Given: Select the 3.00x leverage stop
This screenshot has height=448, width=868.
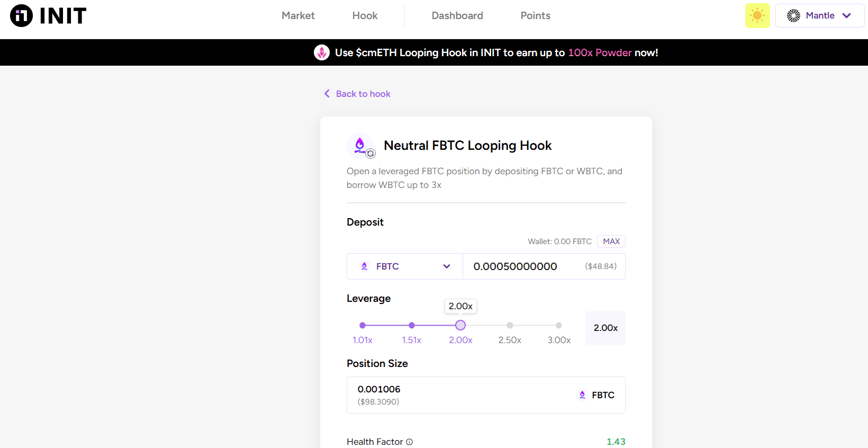Looking at the screenshot, I should tap(559, 325).
